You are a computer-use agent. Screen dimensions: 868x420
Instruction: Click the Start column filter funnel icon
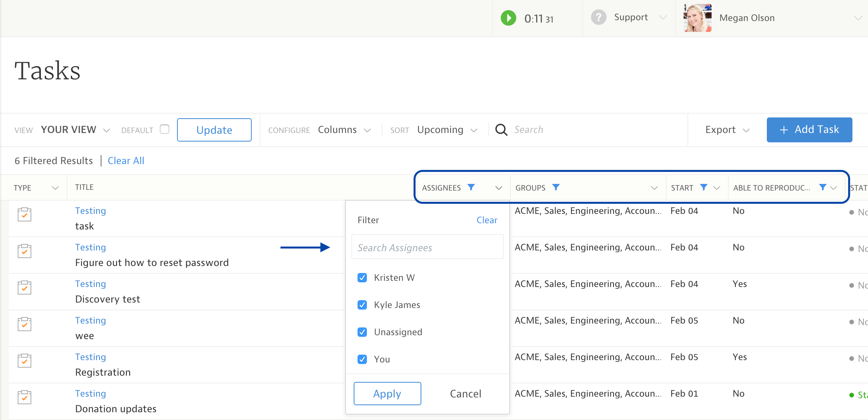coord(703,187)
